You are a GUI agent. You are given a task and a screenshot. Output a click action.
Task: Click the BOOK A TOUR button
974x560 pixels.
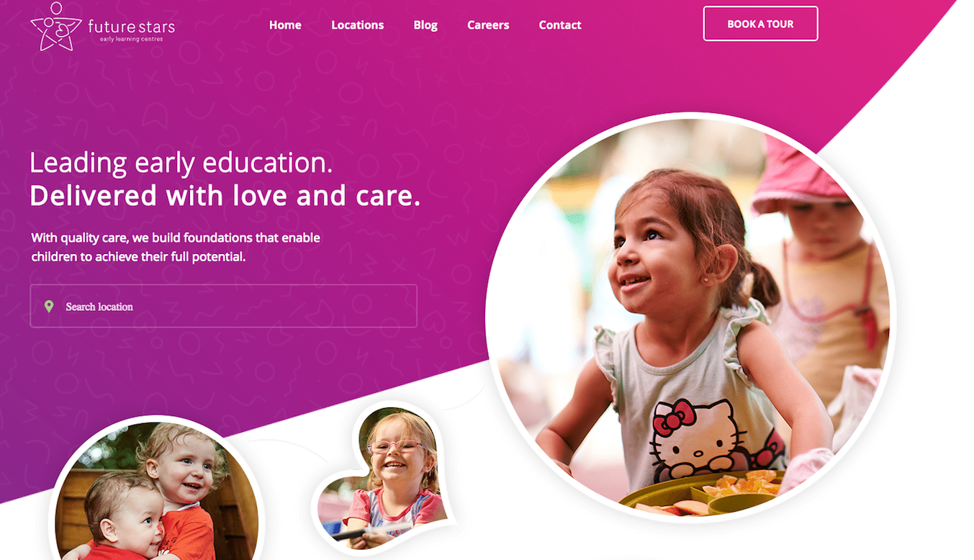(760, 24)
